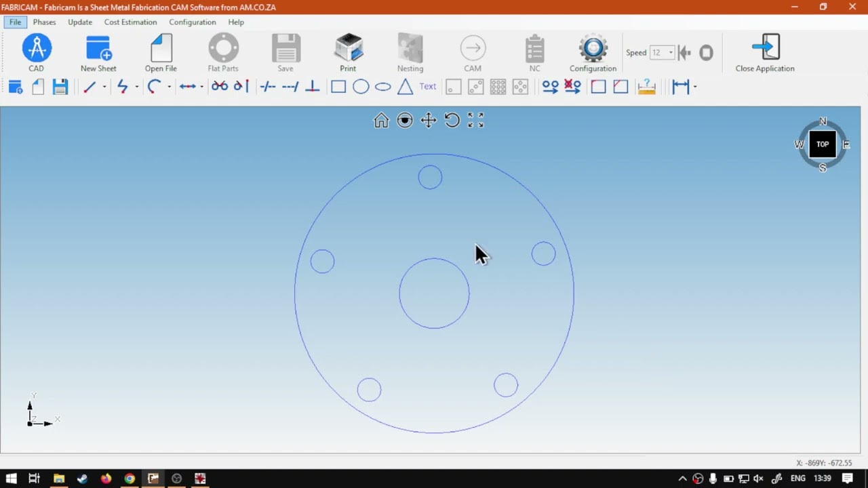Click the home view icon
The height and width of the screenshot is (488, 868).
(x=381, y=121)
